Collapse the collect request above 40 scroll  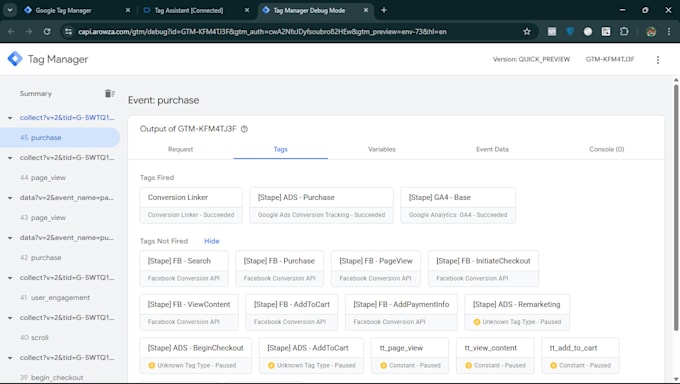[x=10, y=318]
